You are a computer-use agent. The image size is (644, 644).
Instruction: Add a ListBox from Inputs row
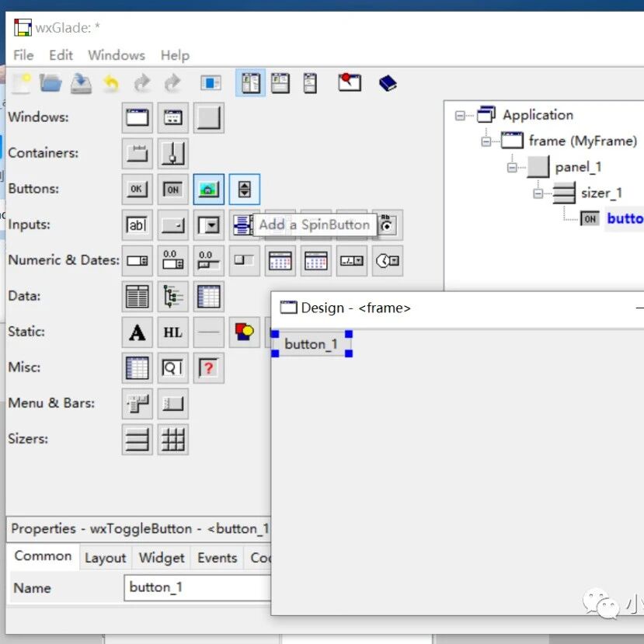(x=242, y=225)
